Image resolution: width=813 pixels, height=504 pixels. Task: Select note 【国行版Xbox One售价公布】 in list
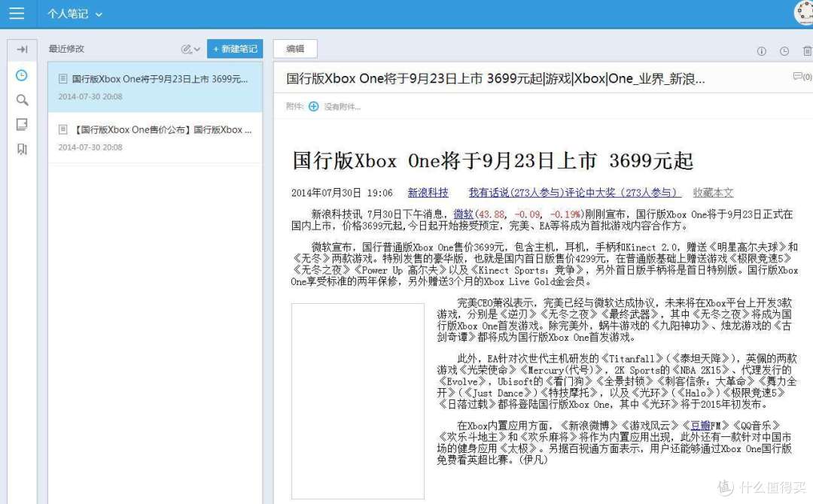click(155, 138)
